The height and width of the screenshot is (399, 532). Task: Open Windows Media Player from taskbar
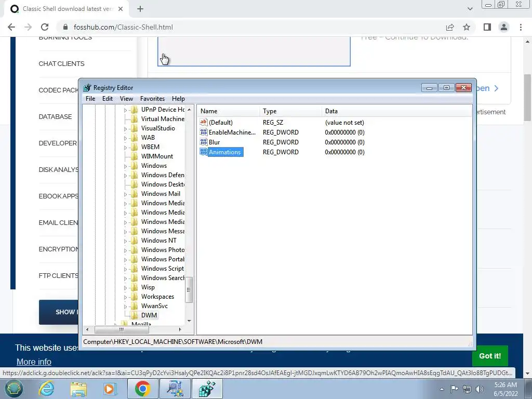(109, 389)
